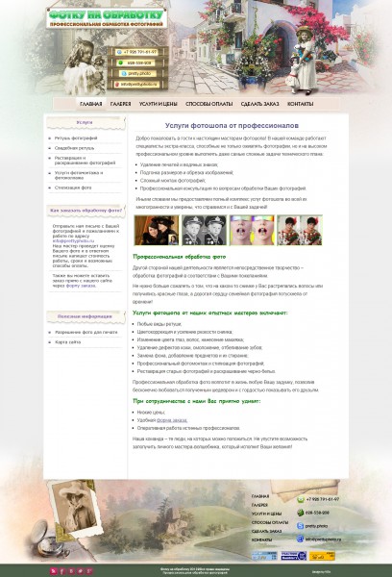Click the 'Услуги' sidebar block header
Viewport: 392px width, 577px height.
point(86,122)
